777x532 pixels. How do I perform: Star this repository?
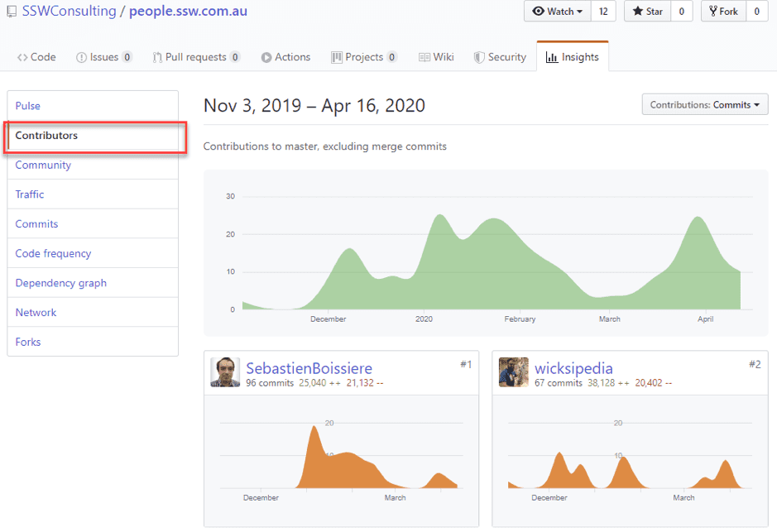tap(647, 12)
